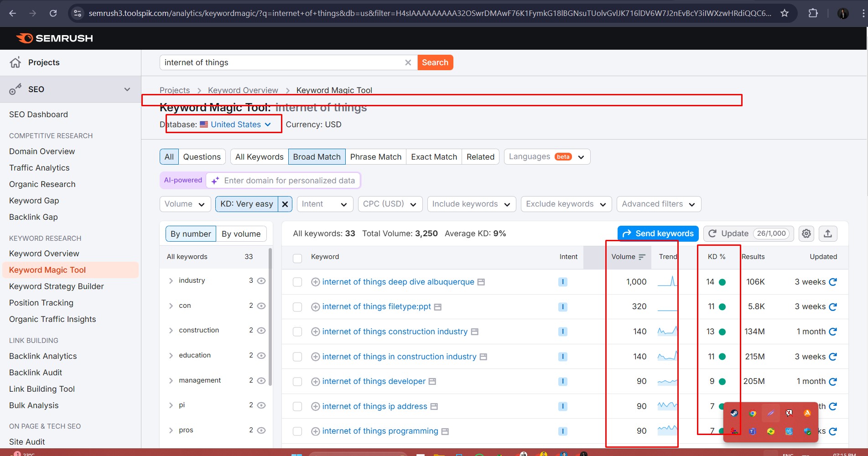Select the deep dive albuquerque keyword checkbox
Viewport: 868px width, 456px height.
tap(297, 282)
